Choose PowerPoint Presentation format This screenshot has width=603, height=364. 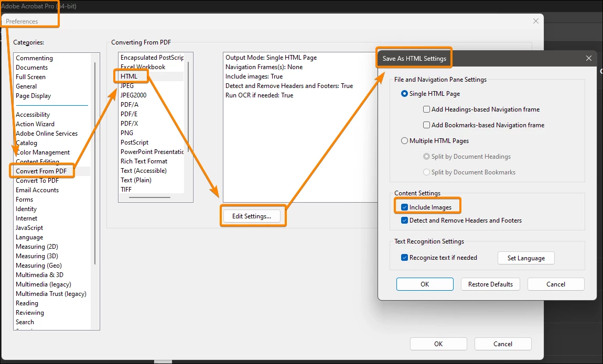click(x=152, y=152)
